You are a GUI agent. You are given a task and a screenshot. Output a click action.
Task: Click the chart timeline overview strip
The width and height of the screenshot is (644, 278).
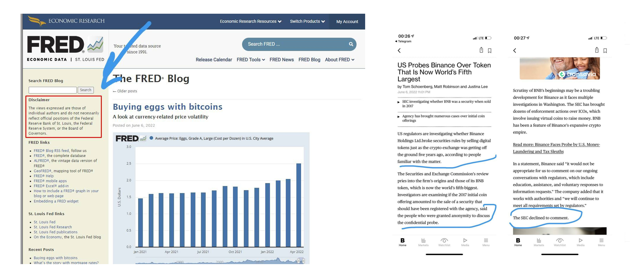pyautogui.click(x=220, y=261)
